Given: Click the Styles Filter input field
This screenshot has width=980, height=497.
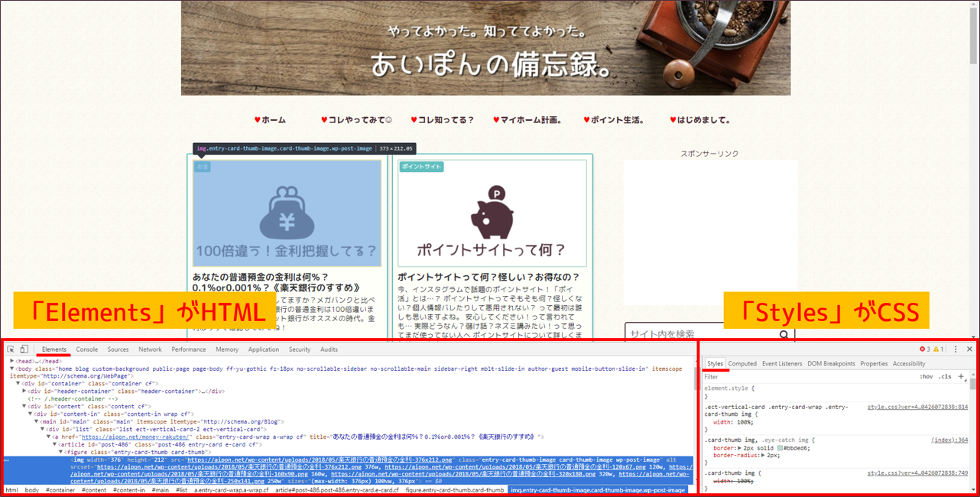Looking at the screenshot, I should click(x=809, y=377).
